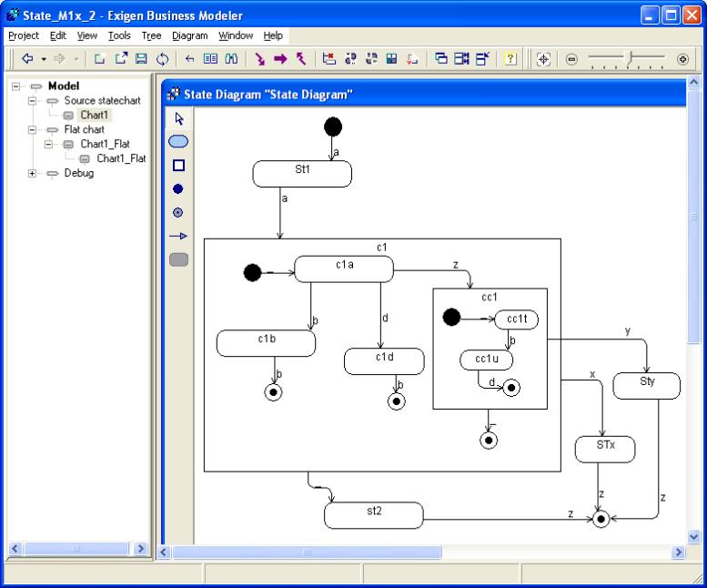Click the zoom slider handle

point(629,58)
